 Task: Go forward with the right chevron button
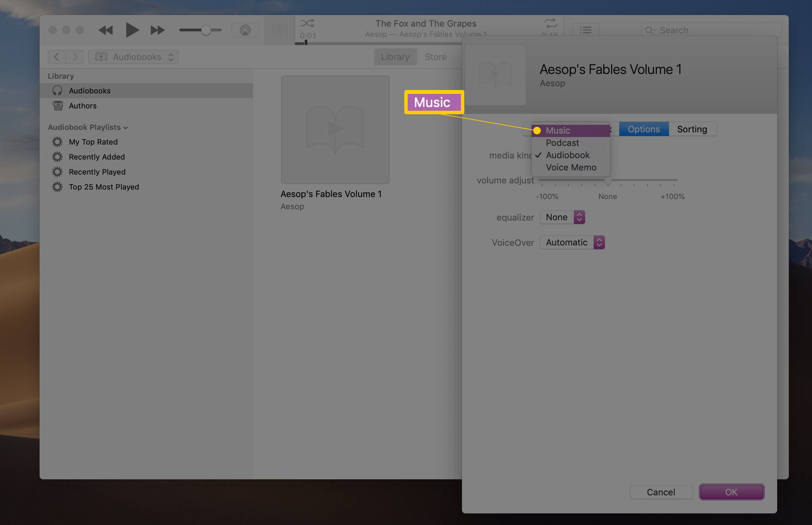click(x=75, y=57)
